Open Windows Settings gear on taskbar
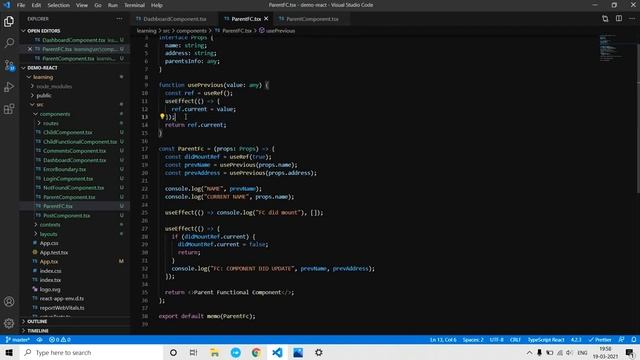This screenshot has width=640, height=360. coord(319,353)
